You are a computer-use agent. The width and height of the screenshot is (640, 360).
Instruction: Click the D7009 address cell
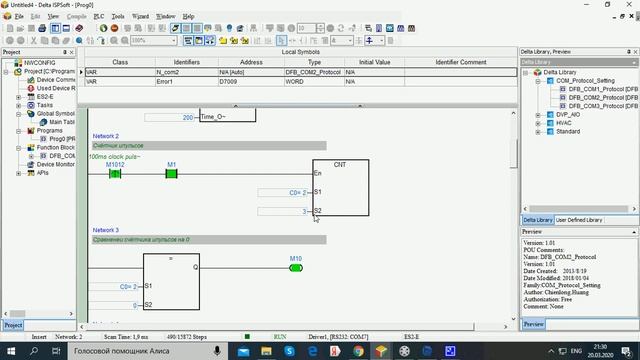point(251,82)
